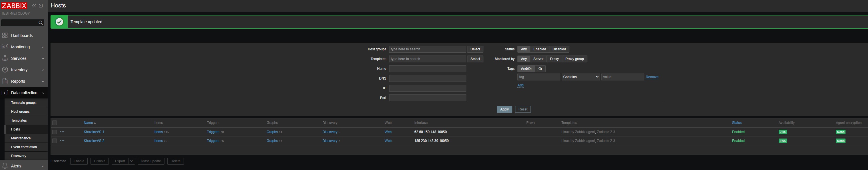
Task: Set Monitored by filter to Proxy group
Action: point(574,59)
